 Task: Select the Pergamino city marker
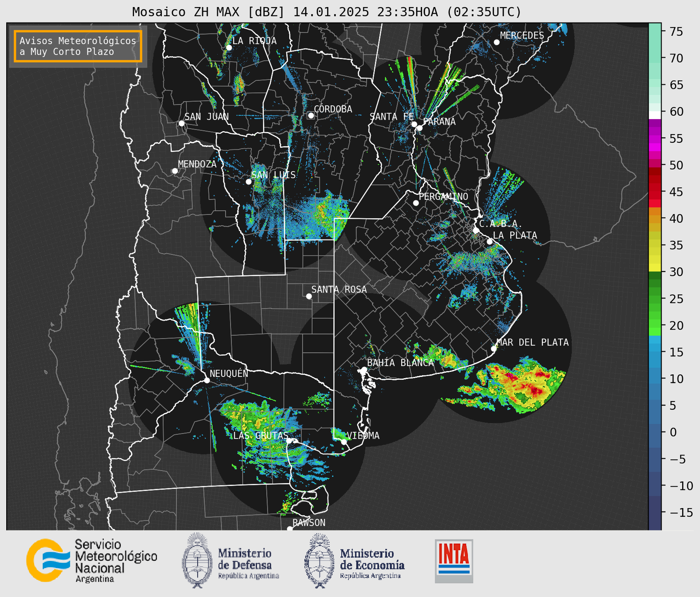[416, 203]
